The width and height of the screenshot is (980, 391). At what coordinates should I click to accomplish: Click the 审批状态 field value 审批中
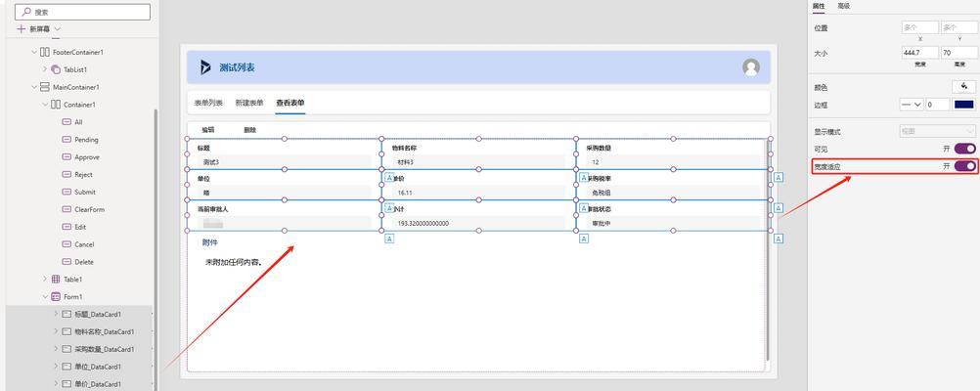click(673, 223)
